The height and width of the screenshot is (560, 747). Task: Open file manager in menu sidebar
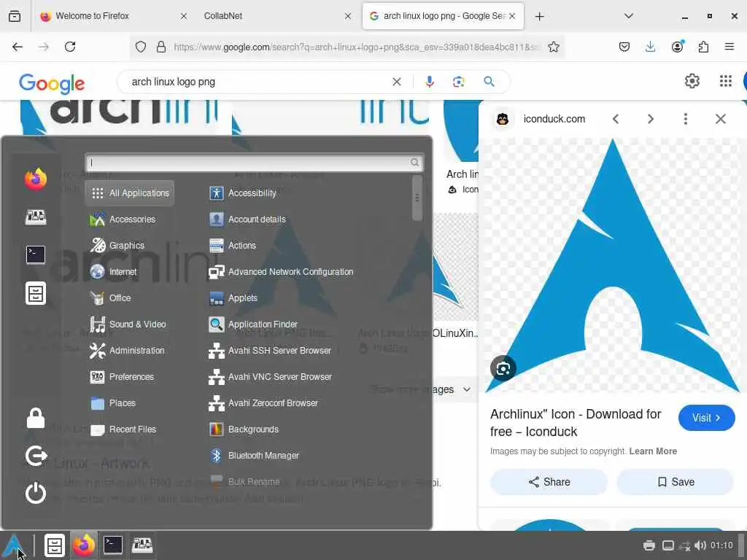[x=36, y=293]
